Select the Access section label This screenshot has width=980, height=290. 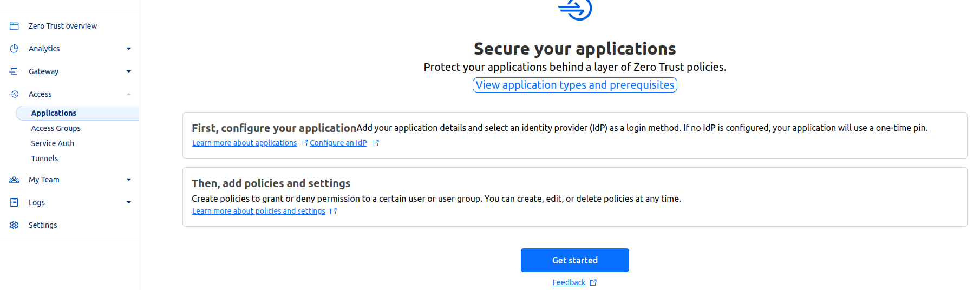click(x=40, y=94)
